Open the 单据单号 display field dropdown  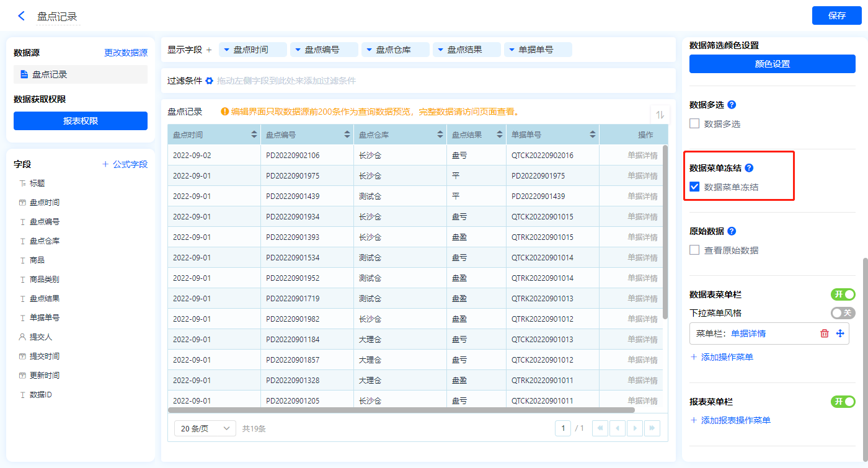(511, 50)
